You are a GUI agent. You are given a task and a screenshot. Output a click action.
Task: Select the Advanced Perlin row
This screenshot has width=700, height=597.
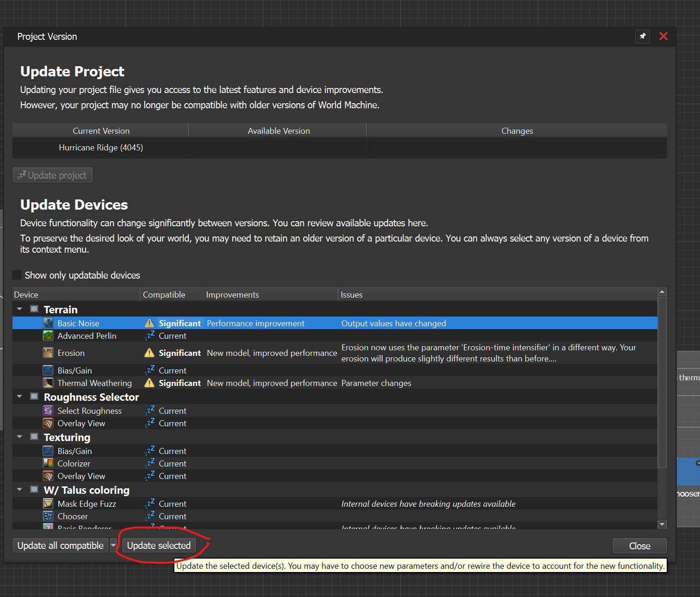coord(335,336)
